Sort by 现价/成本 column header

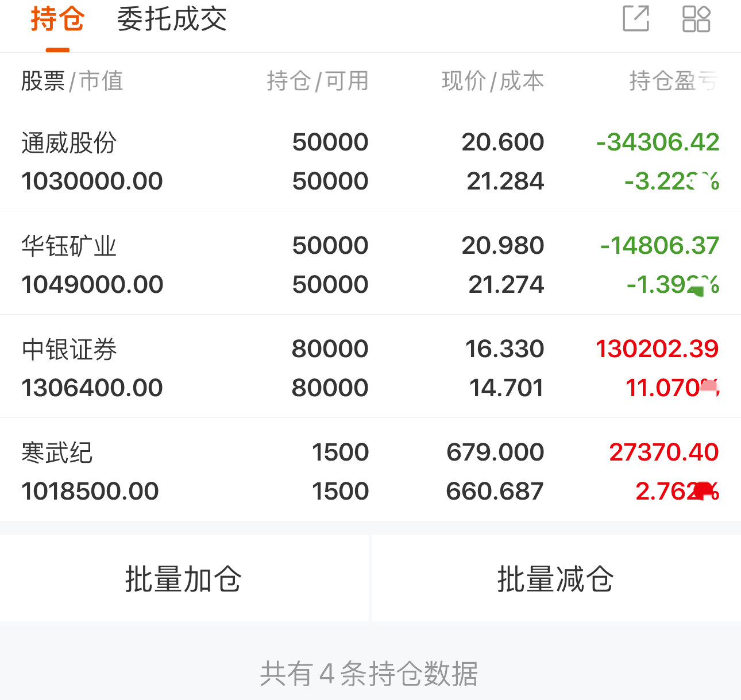point(493,81)
